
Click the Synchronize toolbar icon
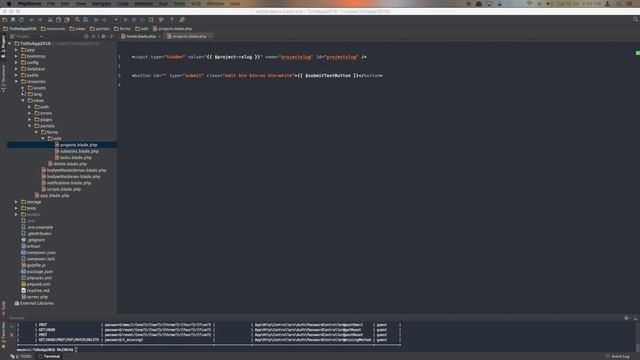click(21, 20)
